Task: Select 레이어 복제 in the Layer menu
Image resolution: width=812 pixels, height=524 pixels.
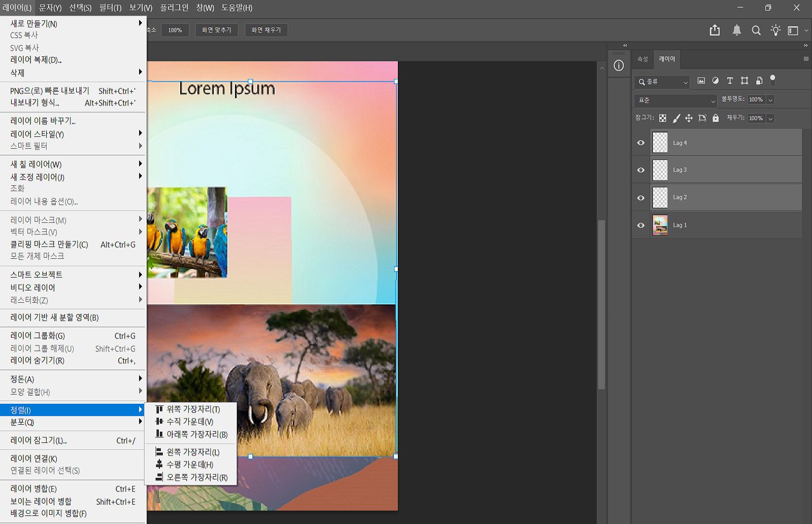Action: [36, 60]
